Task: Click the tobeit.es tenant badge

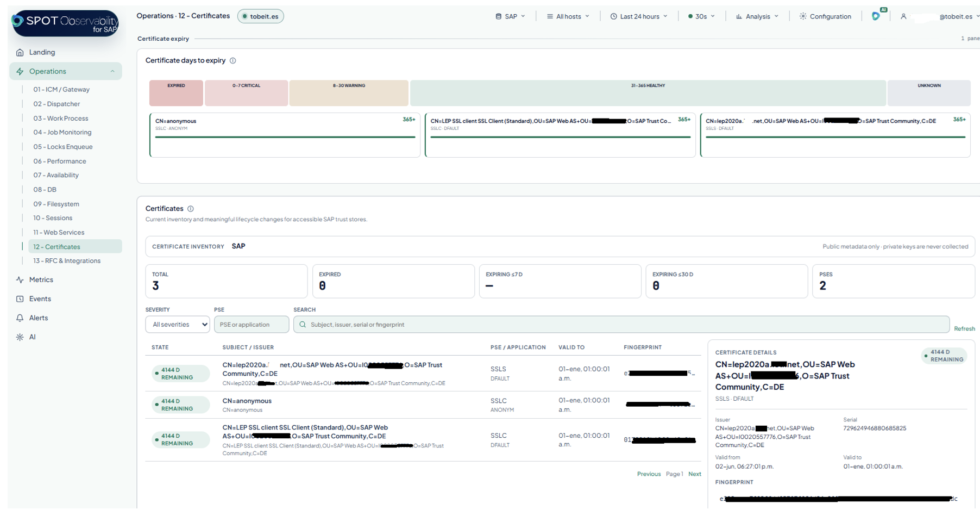Action: [x=261, y=16]
